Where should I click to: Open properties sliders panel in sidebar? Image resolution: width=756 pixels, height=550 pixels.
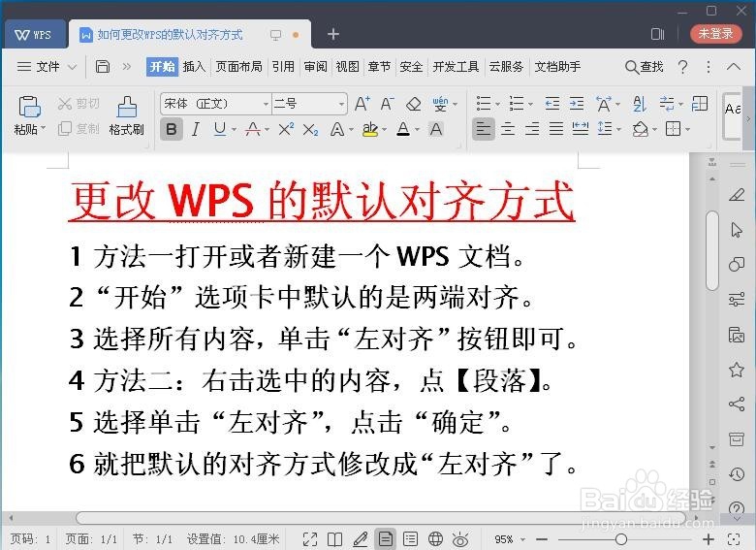click(x=737, y=299)
